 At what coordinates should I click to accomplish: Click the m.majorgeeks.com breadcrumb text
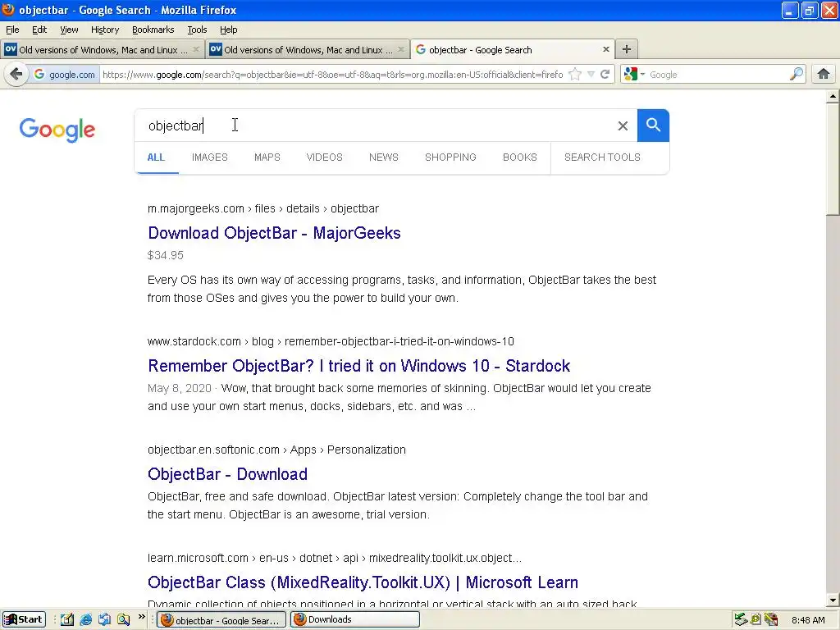point(196,208)
